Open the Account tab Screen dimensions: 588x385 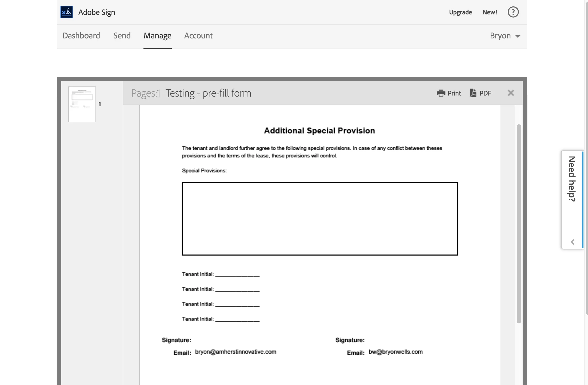[198, 36]
